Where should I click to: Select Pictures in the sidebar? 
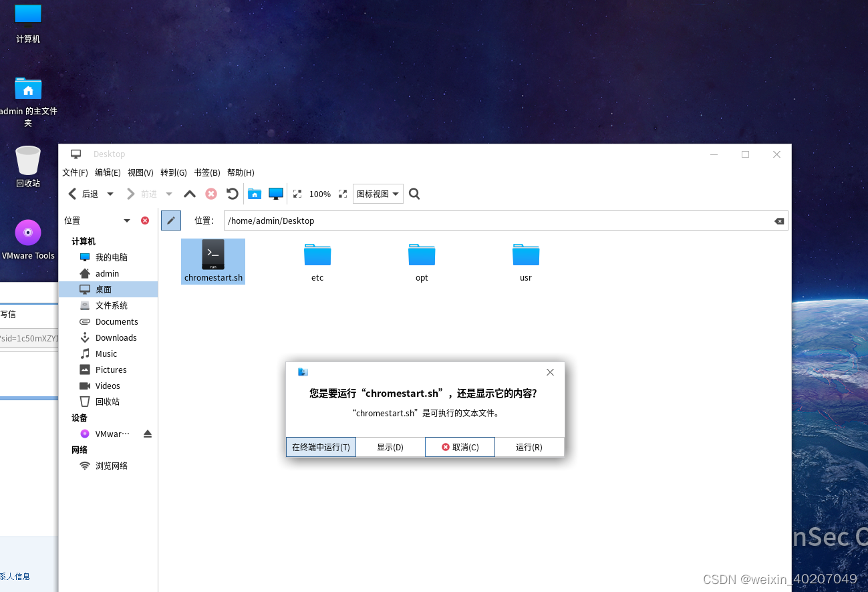108,369
